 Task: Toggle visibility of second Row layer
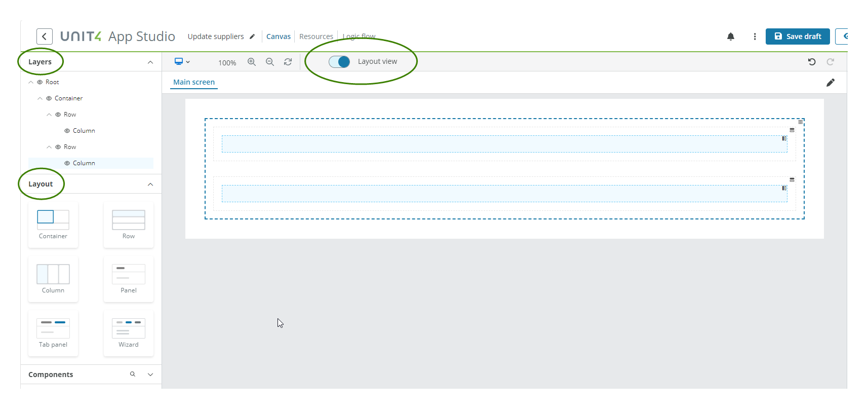tap(58, 147)
